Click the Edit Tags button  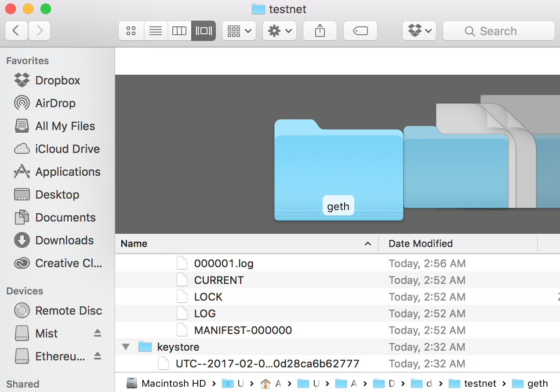(x=360, y=31)
